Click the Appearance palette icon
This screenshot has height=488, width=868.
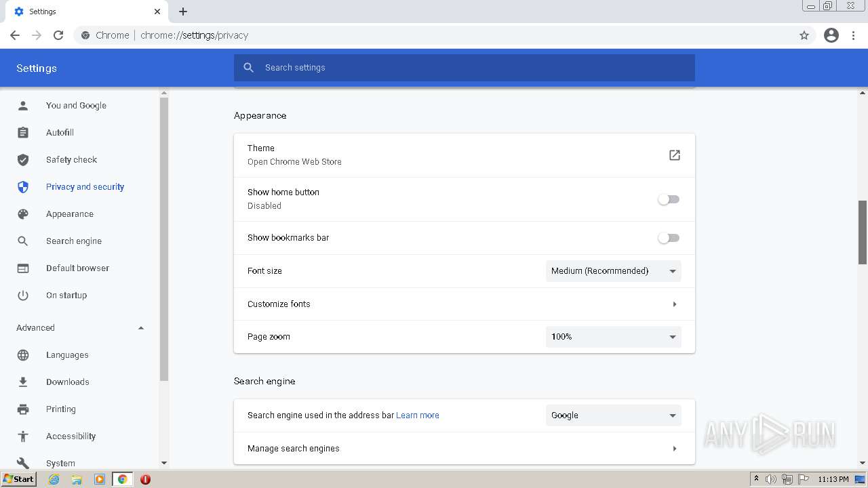tap(23, 214)
